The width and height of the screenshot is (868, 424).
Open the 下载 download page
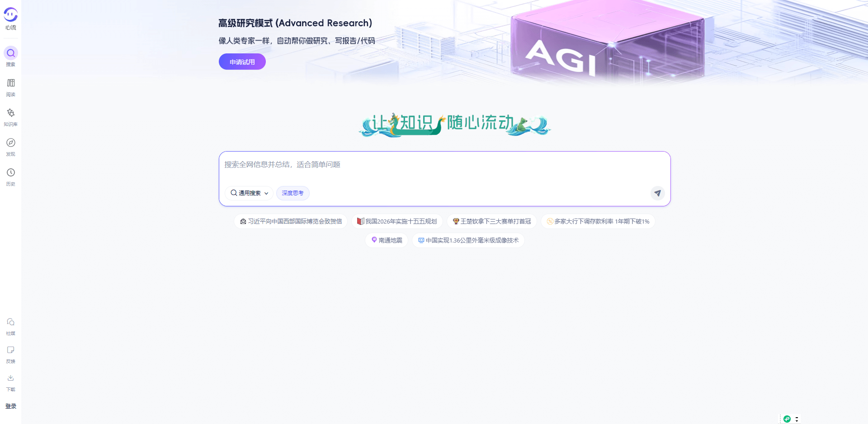[11, 381]
